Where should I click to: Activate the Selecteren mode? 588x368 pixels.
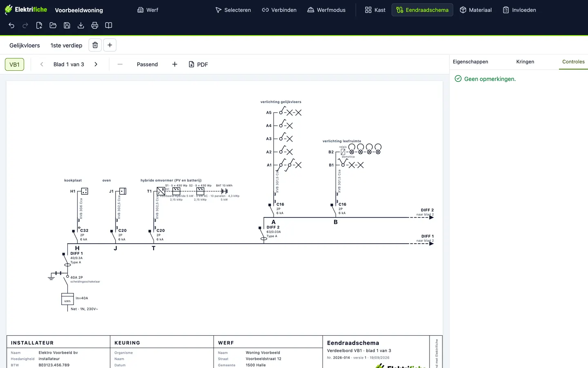pos(233,10)
